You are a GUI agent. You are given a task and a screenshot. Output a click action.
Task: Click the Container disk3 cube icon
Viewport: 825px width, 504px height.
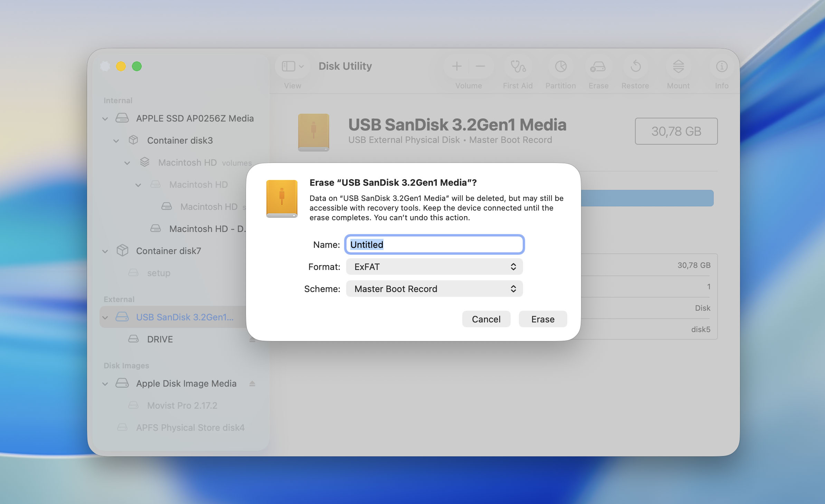[x=133, y=140]
